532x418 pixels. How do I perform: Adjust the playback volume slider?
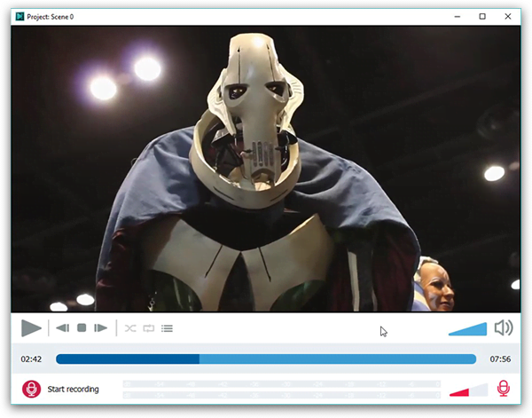pyautogui.click(x=468, y=329)
